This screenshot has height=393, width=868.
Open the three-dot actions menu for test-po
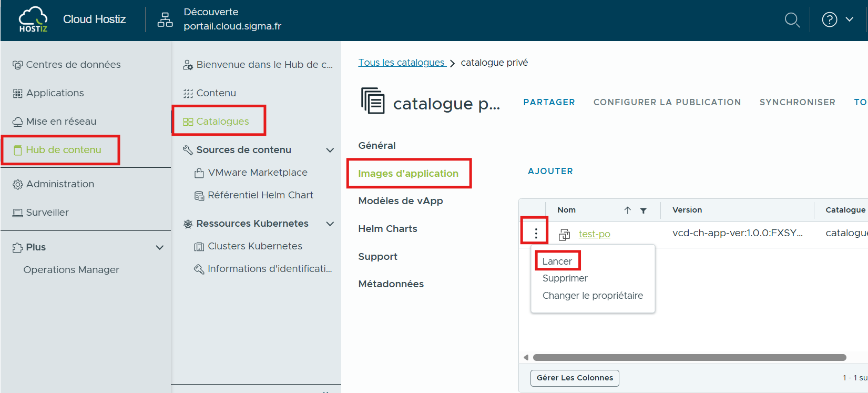536,234
